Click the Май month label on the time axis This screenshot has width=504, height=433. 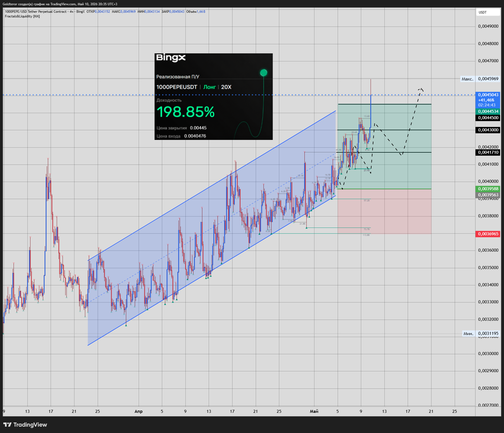click(x=314, y=411)
